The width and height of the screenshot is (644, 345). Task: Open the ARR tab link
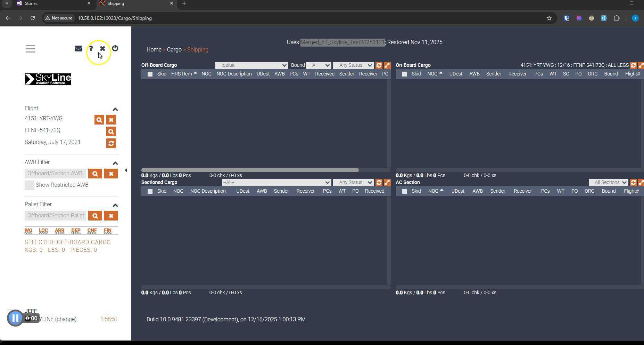59,231
